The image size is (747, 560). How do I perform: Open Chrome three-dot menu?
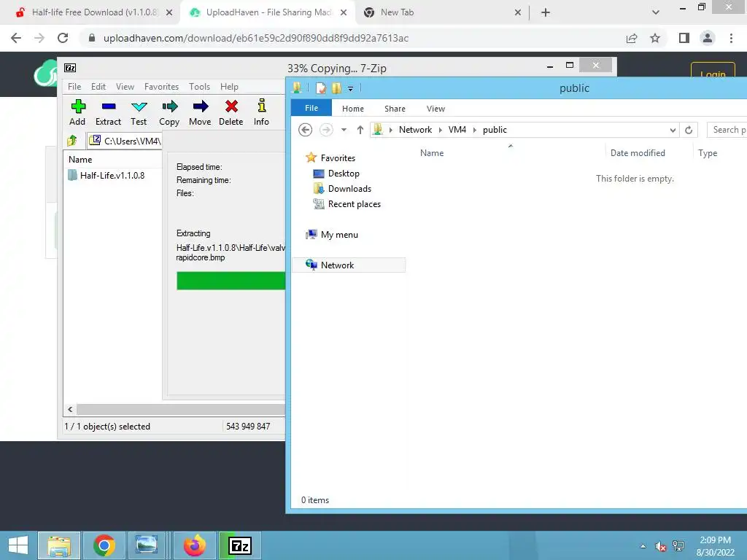point(731,38)
